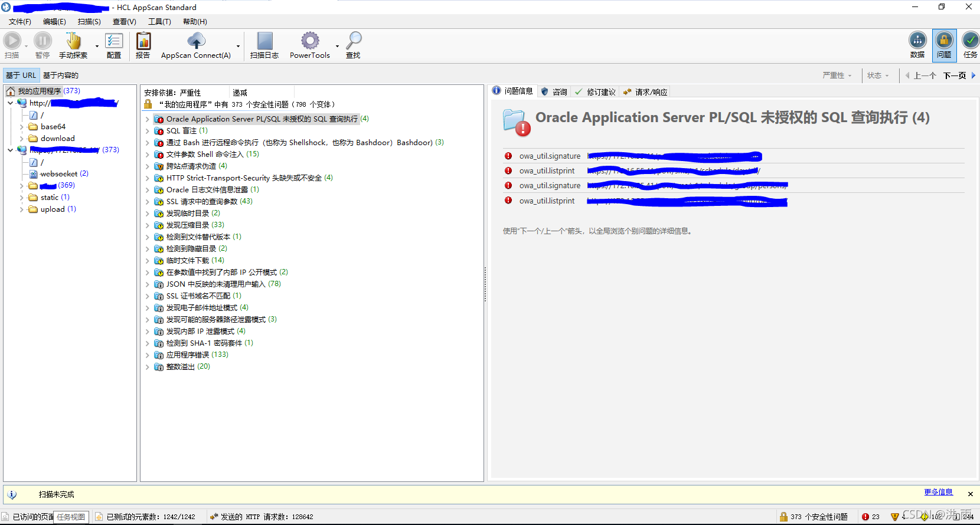Select the HTTP Strict-Transport-Security issue
Image resolution: width=980 pixels, height=525 pixels.
pos(250,178)
